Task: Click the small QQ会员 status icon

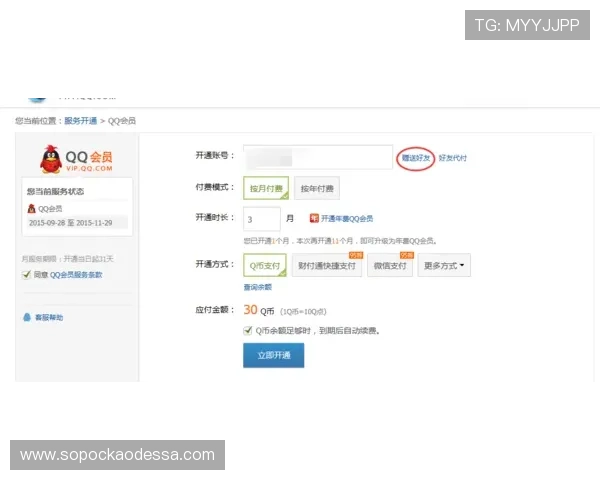Action: click(x=32, y=209)
